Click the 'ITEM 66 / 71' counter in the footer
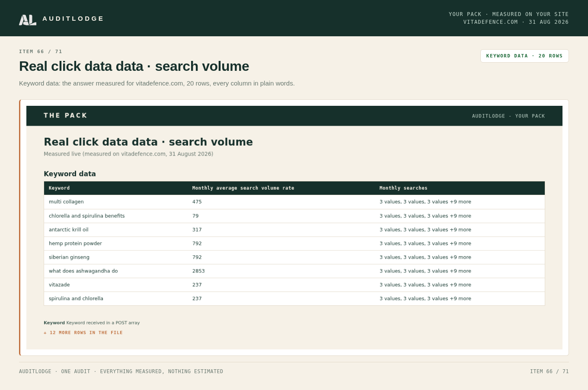 (x=550, y=372)
